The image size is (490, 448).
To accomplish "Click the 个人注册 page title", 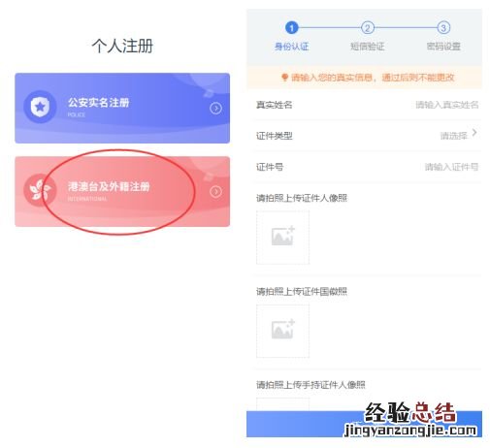I will click(122, 46).
